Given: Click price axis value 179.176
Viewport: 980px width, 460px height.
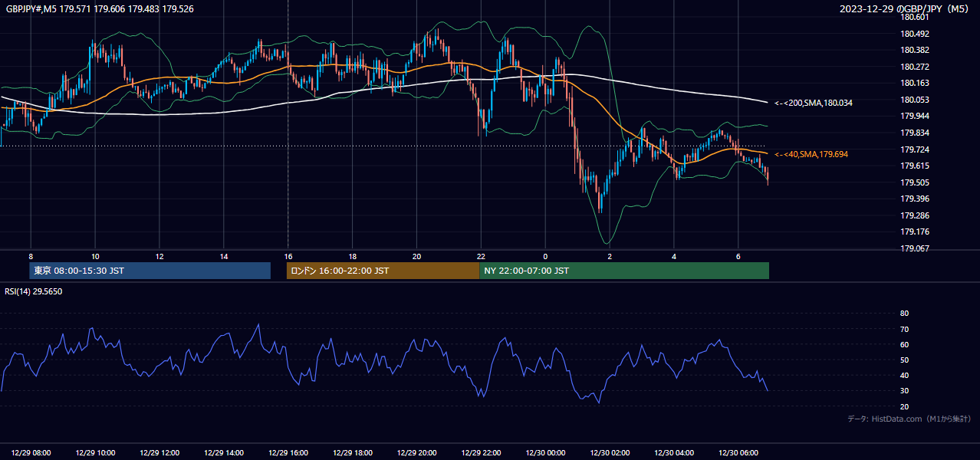Looking at the screenshot, I should (x=914, y=232).
